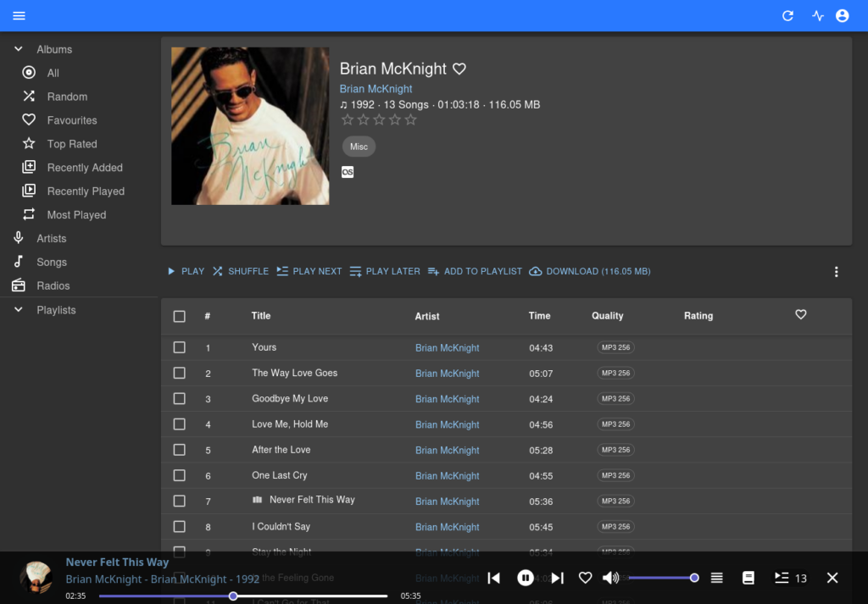868x604 pixels.
Task: Pause the current song
Action: point(526,578)
